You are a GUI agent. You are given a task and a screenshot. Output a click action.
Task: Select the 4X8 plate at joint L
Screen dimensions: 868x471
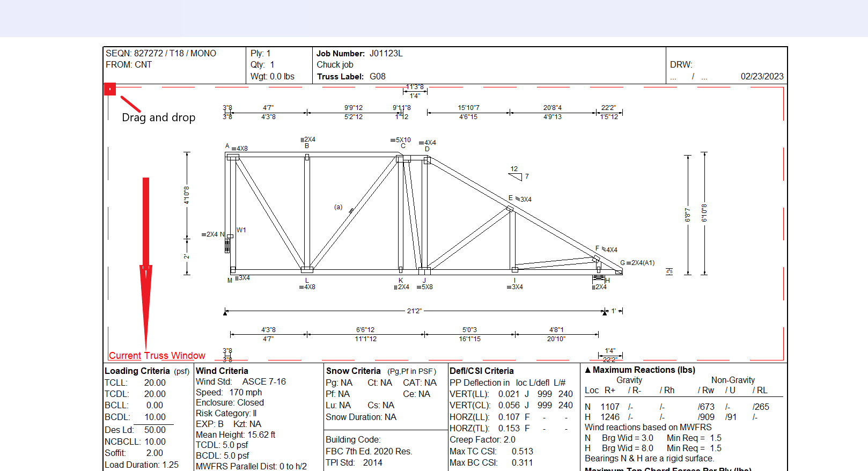[x=307, y=270]
